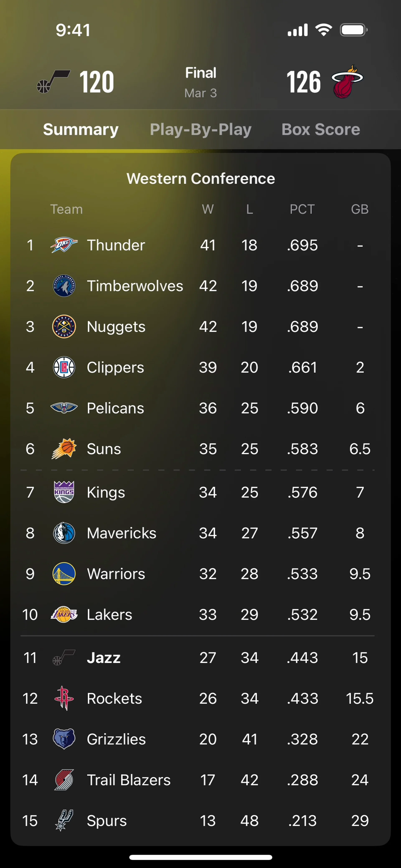Open the Box Score tab
Image resolution: width=401 pixels, height=868 pixels.
pyautogui.click(x=321, y=129)
